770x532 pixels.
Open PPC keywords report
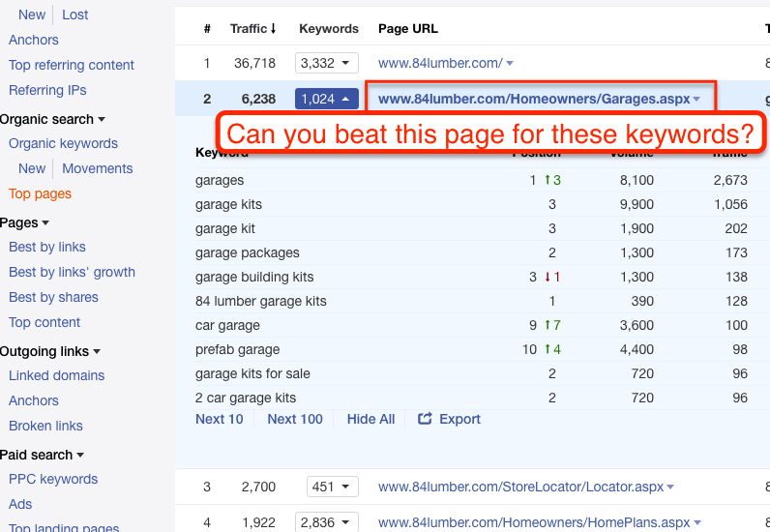(53, 479)
